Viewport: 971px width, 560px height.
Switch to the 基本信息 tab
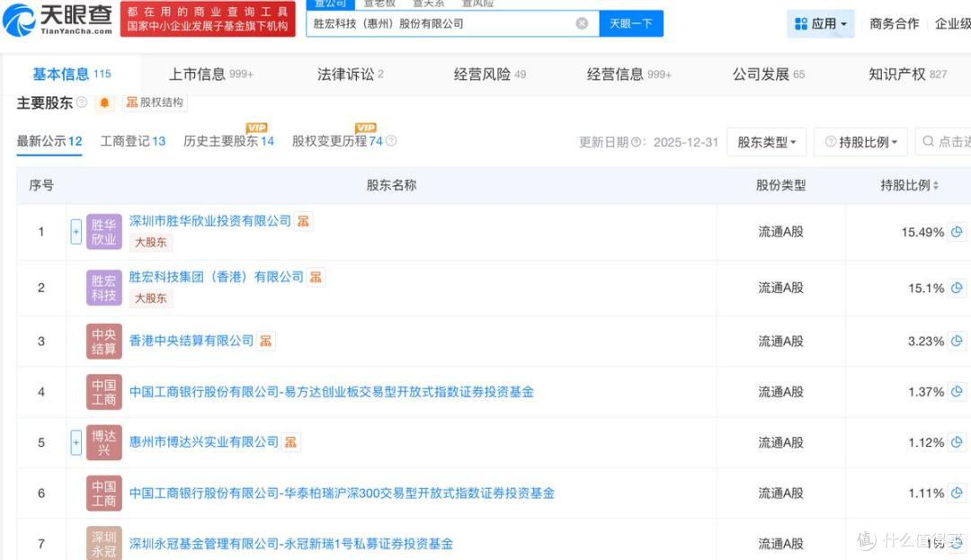[71, 75]
